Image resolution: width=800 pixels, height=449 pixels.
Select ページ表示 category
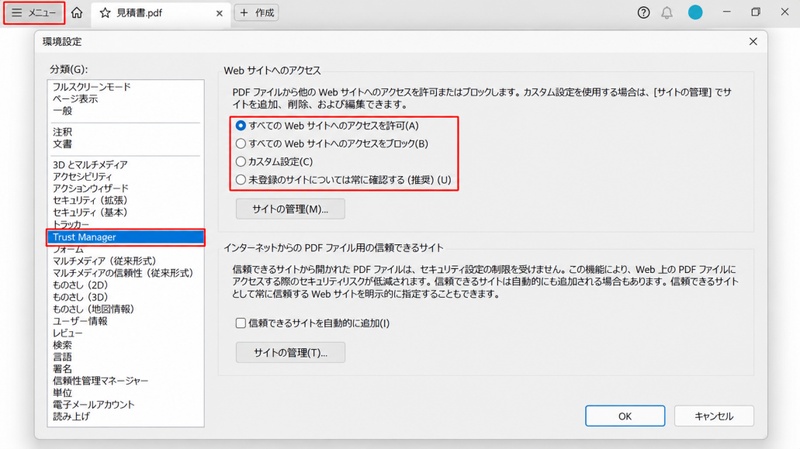point(75,99)
